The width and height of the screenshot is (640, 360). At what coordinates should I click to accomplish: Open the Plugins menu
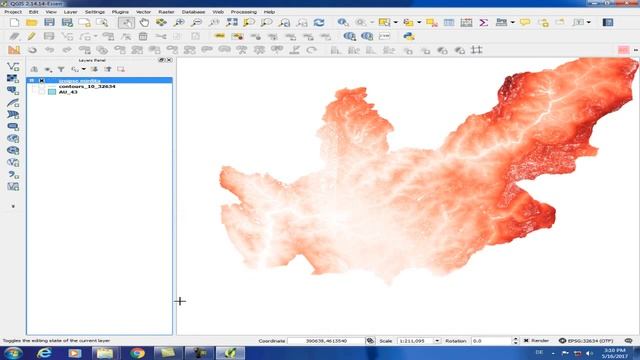[x=120, y=12]
